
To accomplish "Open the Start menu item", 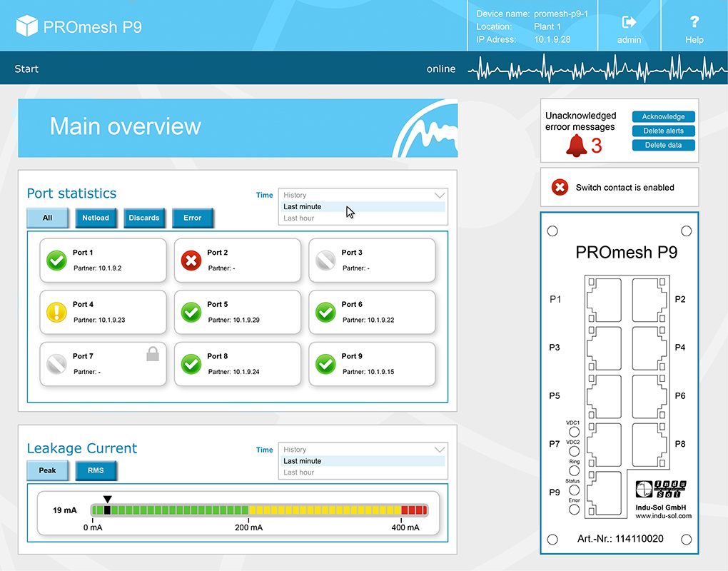I will (x=26, y=69).
